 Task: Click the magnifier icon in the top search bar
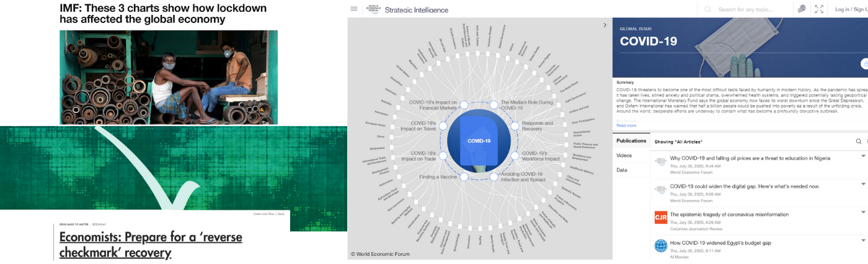click(708, 9)
